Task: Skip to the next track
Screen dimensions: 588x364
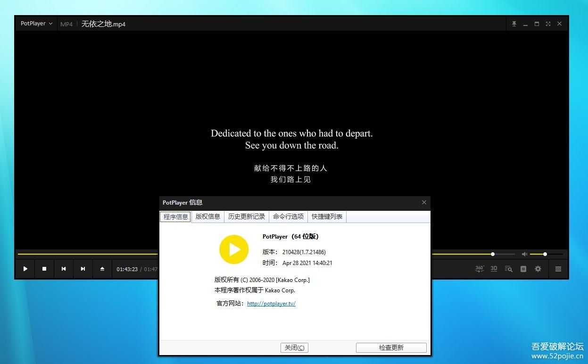Action: pyautogui.click(x=83, y=269)
